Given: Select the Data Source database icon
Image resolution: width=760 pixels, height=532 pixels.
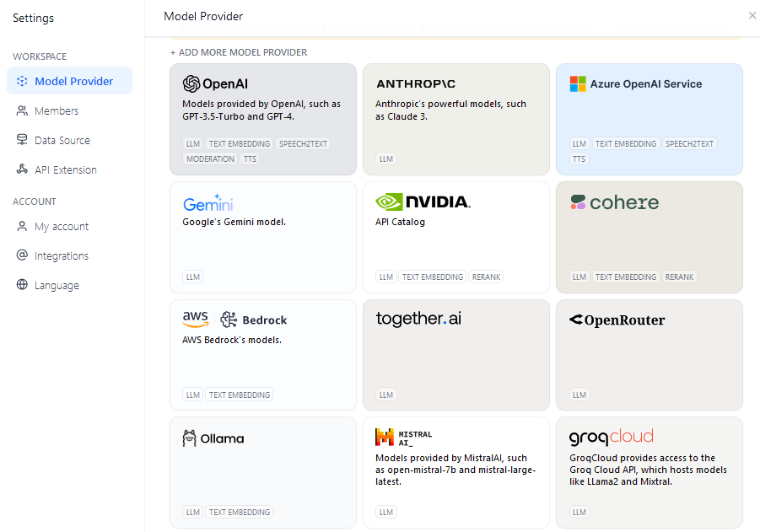Looking at the screenshot, I should (22, 140).
